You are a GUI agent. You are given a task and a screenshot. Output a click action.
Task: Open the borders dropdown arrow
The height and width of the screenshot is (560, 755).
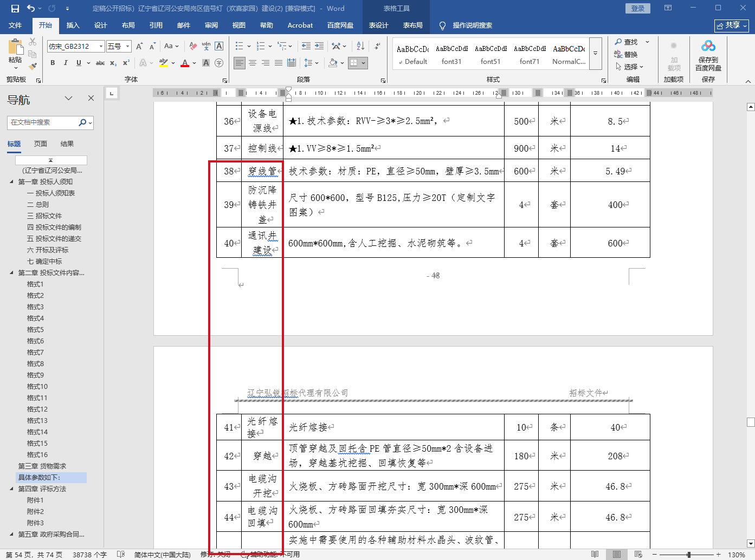coord(364,63)
